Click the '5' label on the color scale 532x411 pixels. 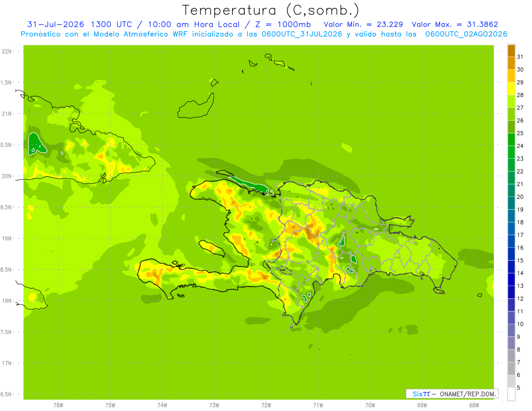coord(519,388)
